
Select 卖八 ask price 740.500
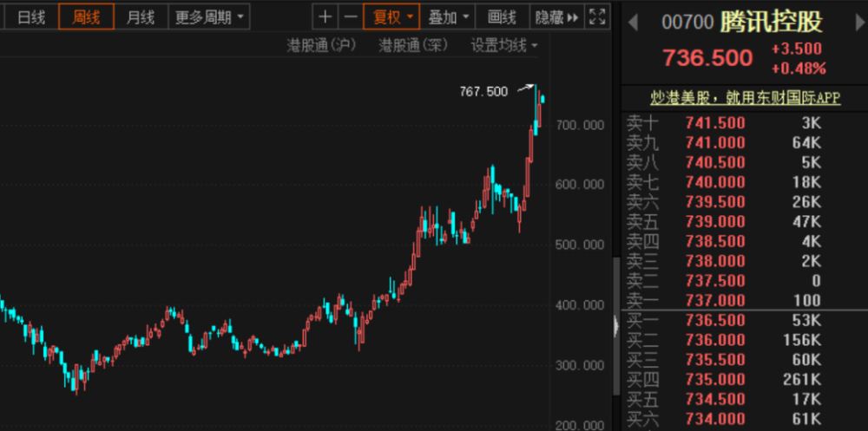(715, 162)
